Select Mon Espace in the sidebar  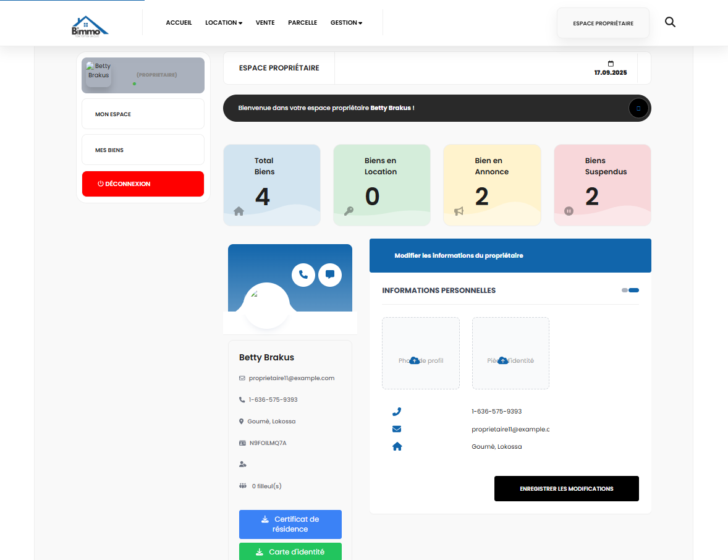[143, 114]
